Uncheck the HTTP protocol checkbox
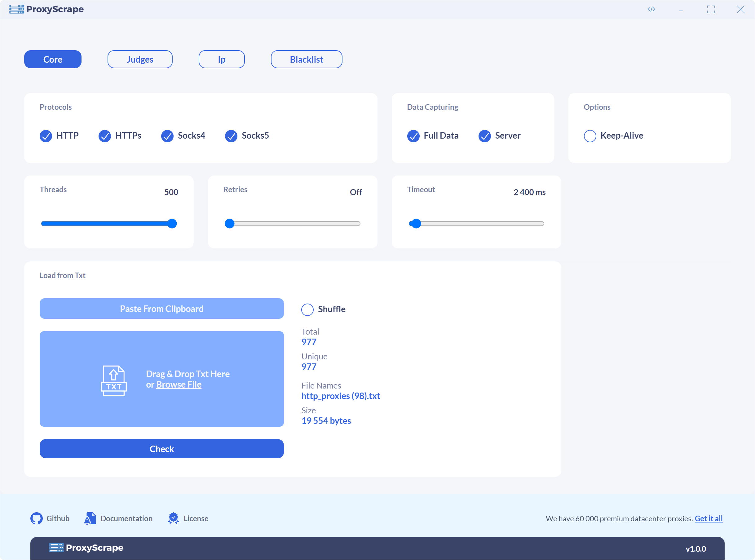Viewport: 755px width, 560px height. [x=46, y=136]
